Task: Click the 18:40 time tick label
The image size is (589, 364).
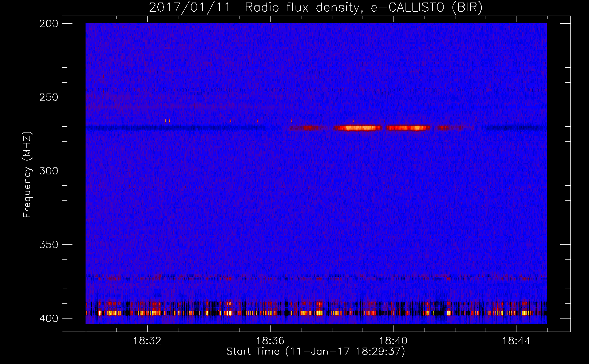Action: click(394, 341)
